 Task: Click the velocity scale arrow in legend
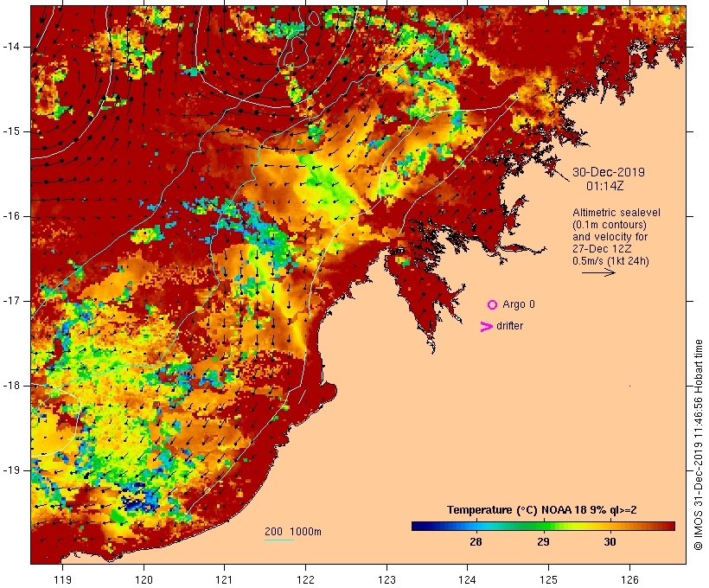coord(598,272)
